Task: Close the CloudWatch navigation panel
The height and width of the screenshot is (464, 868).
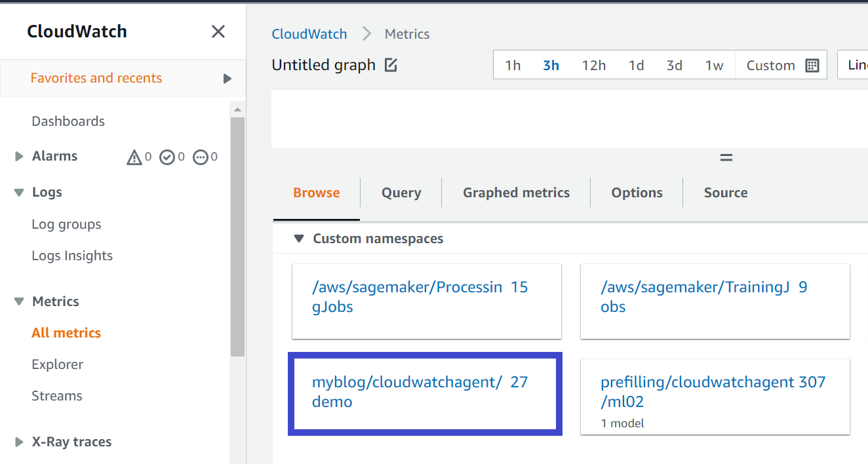Action: pos(218,31)
